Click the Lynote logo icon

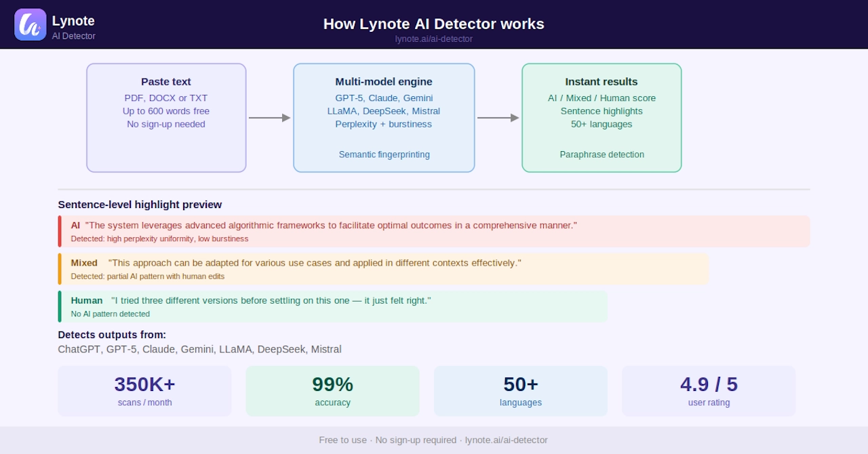pyautogui.click(x=31, y=24)
